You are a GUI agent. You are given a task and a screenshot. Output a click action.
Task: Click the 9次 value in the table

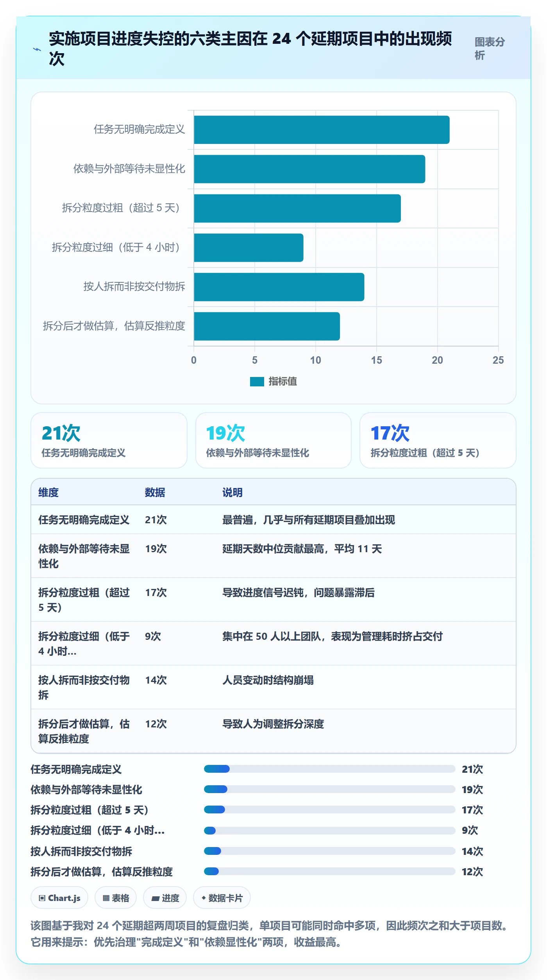tap(153, 636)
